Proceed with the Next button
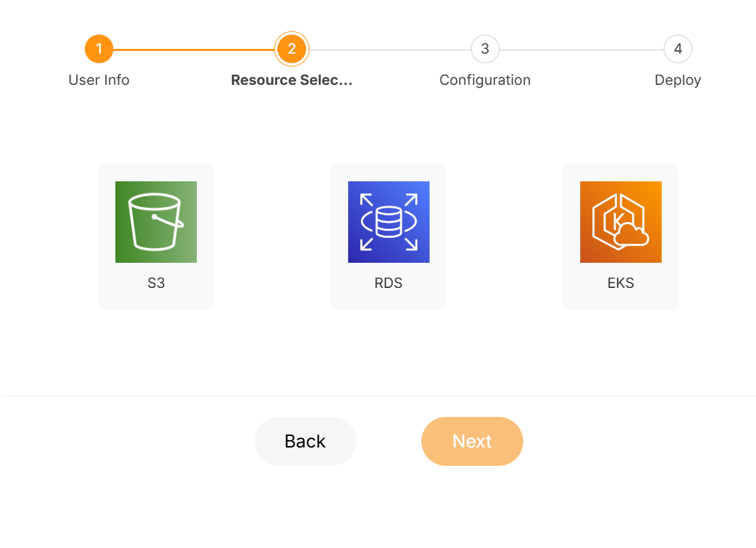Image resolution: width=756 pixels, height=548 pixels. click(472, 441)
